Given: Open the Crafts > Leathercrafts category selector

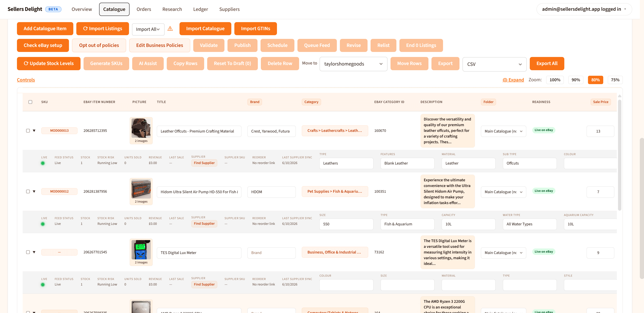Looking at the screenshot, I should tap(335, 131).
